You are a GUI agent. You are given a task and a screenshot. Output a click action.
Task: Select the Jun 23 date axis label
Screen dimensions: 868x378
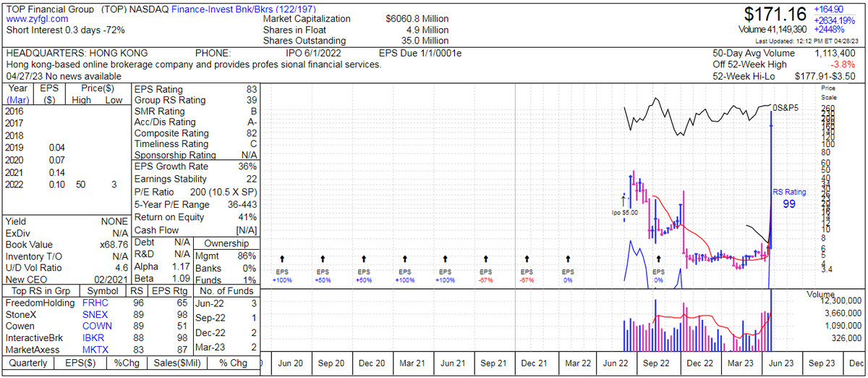pos(780,363)
